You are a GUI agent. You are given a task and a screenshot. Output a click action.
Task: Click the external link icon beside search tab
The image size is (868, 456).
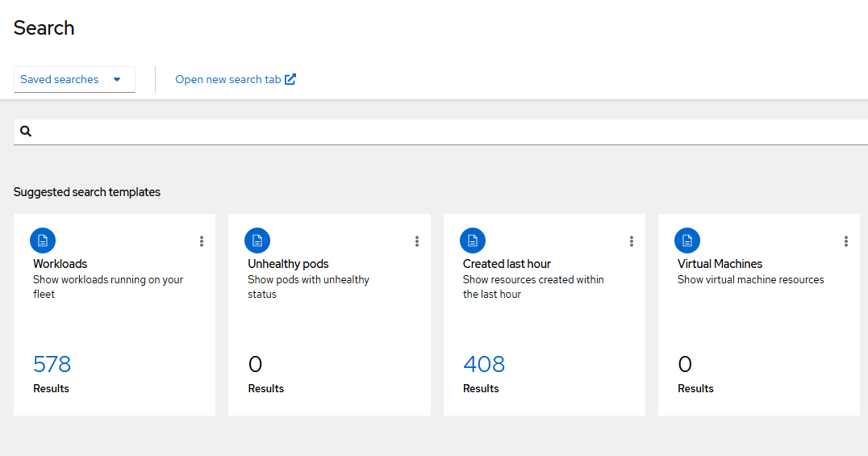tap(290, 79)
